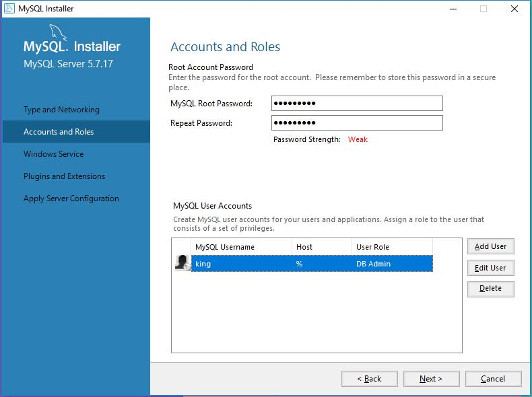
Task: Click the User Role column header
Action: coord(392,247)
